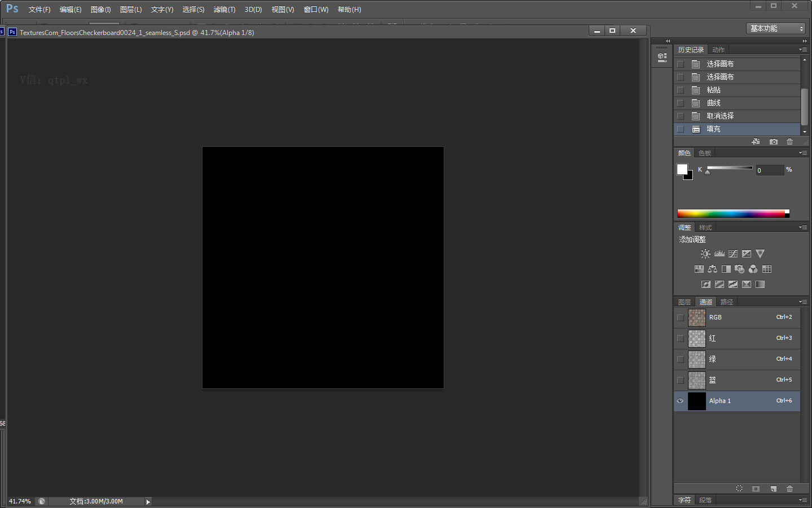Open the Adjustments panel flyout menu
The width and height of the screenshot is (812, 508).
coord(803,227)
